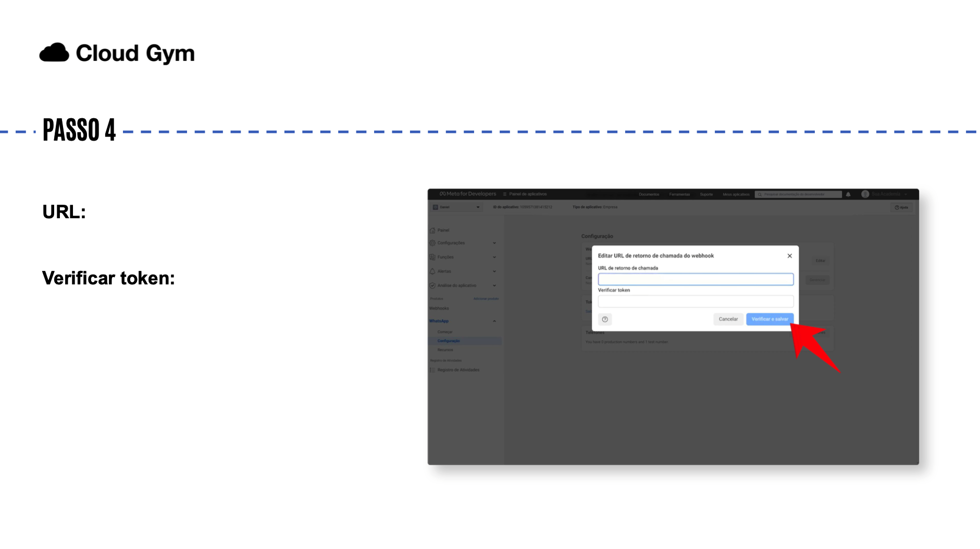Open the Sua Academia account dropdown arrow
The width and height of the screenshot is (980, 549).
pyautogui.click(x=907, y=194)
